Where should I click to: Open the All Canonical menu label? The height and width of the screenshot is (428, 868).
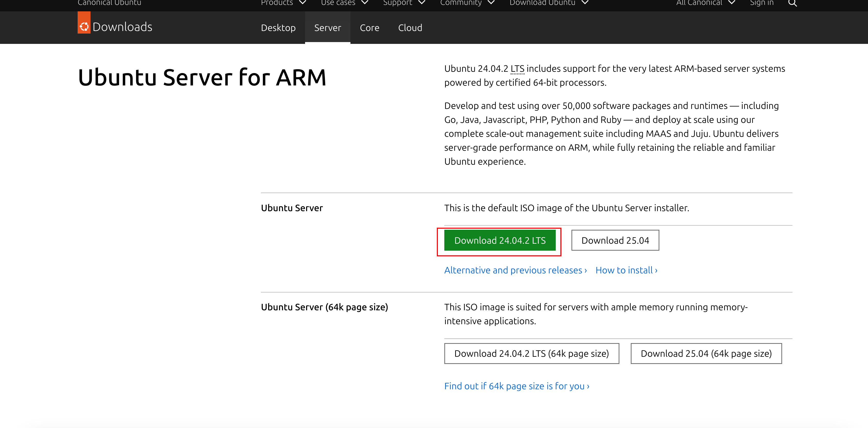(699, 3)
